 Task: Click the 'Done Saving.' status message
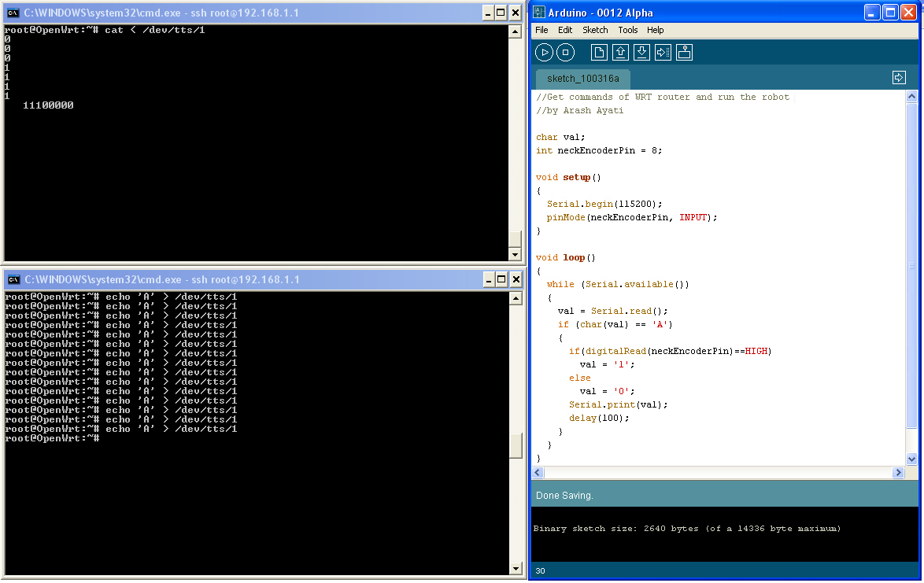click(564, 496)
